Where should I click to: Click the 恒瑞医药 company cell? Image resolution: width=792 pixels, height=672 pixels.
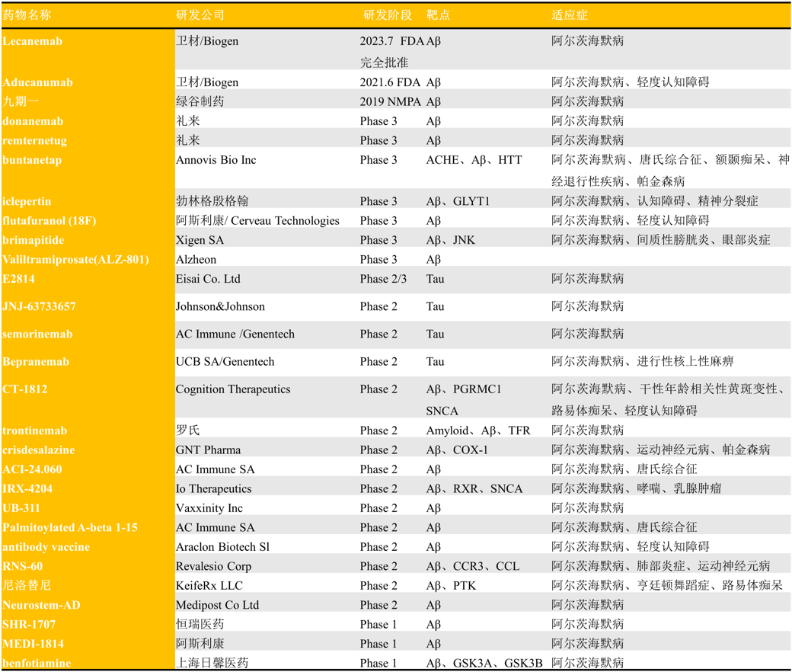point(200,625)
